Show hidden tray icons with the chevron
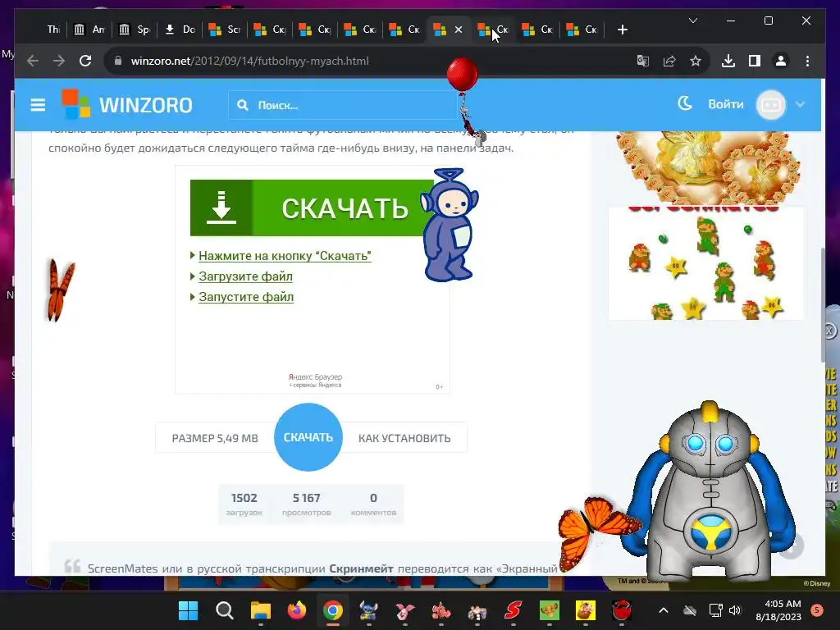The width and height of the screenshot is (840, 630). (x=663, y=610)
